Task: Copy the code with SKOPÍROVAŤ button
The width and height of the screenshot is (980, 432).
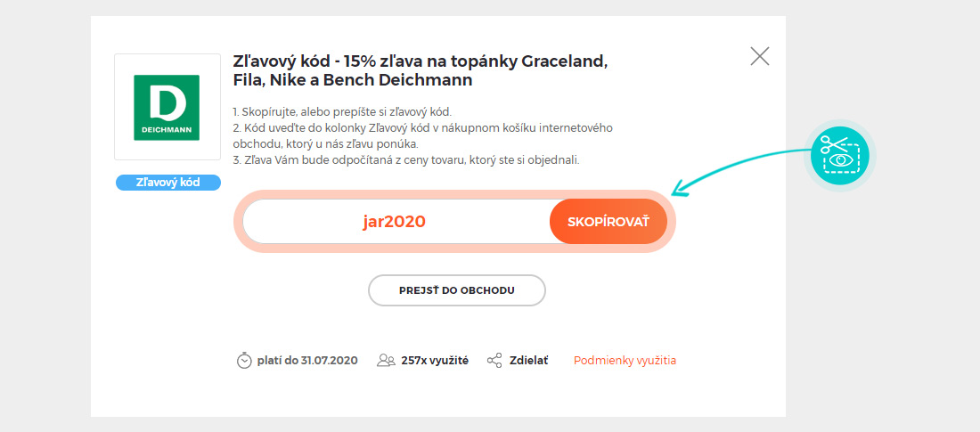Action: [608, 221]
